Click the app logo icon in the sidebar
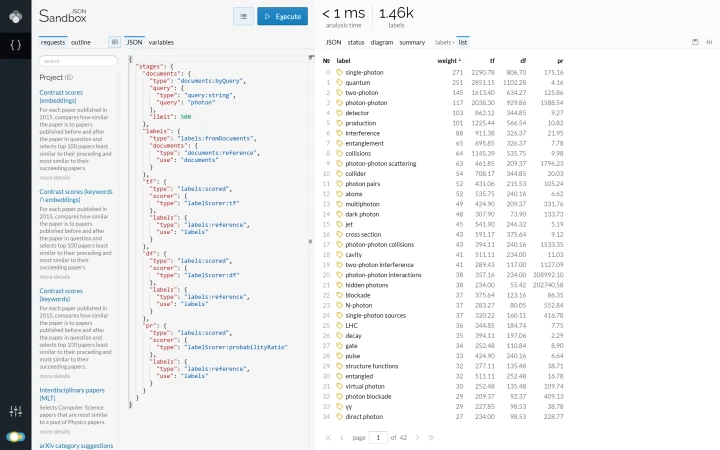Screen dimensions: 720x450 point(16,17)
